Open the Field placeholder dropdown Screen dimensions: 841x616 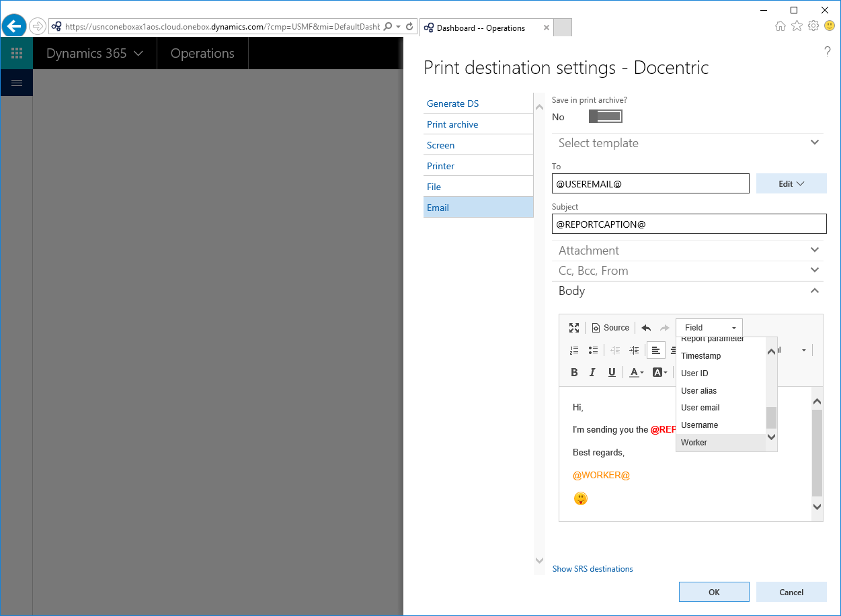(x=709, y=328)
